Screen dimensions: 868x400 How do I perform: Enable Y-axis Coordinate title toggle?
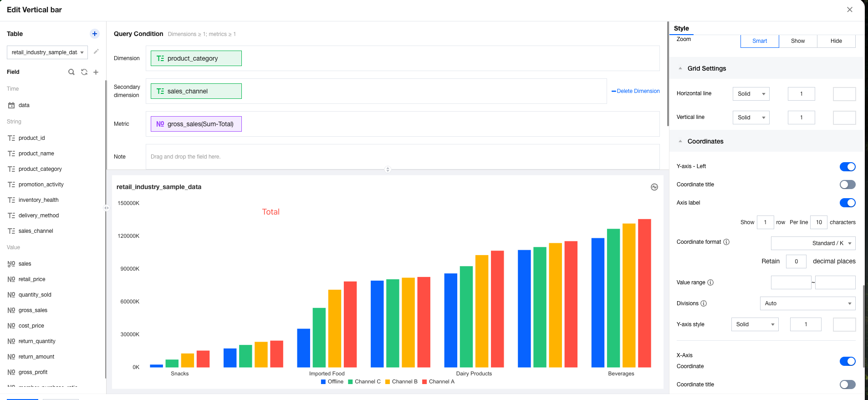tap(848, 185)
